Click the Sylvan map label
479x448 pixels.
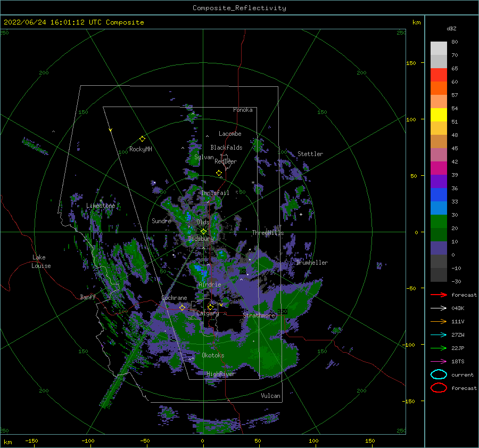pos(204,157)
